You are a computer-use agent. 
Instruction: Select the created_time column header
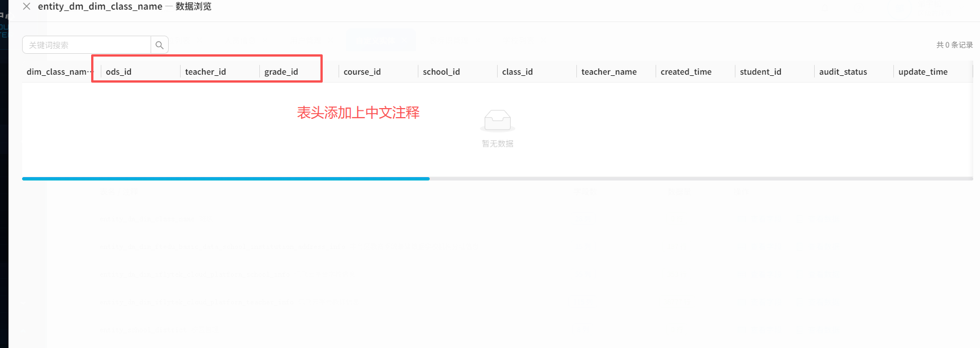(686, 72)
